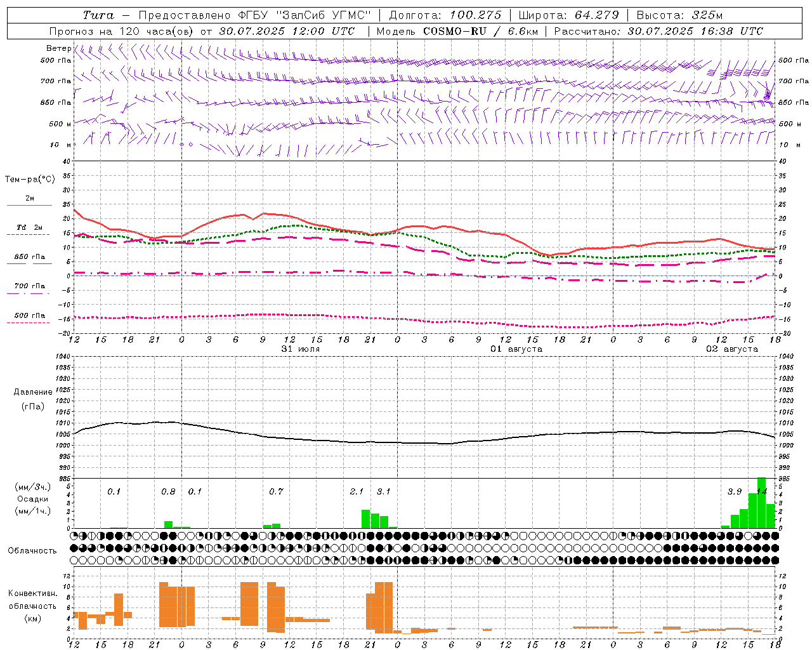This screenshot has width=812, height=650.
Task: Click the "(мм/3ч.)" precipitation unit label
Action: [32, 487]
